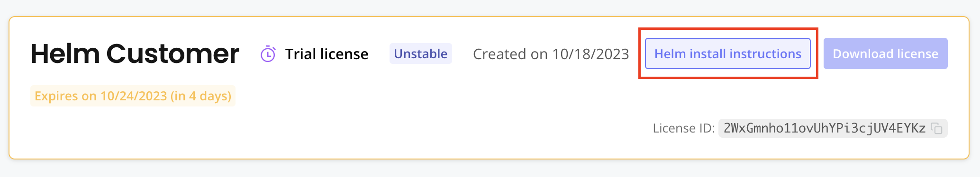The image size is (980, 177).
Task: Copy the license ID to clipboard
Action: point(936,128)
